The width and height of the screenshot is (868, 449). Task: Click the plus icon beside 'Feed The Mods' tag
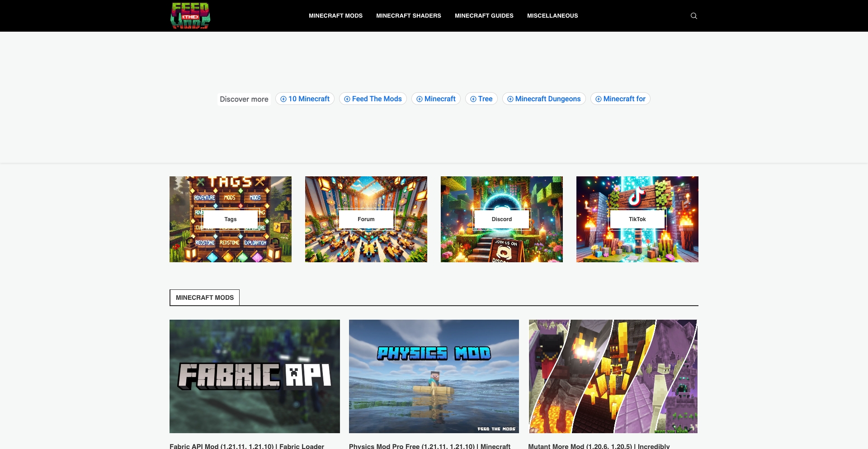click(x=347, y=99)
